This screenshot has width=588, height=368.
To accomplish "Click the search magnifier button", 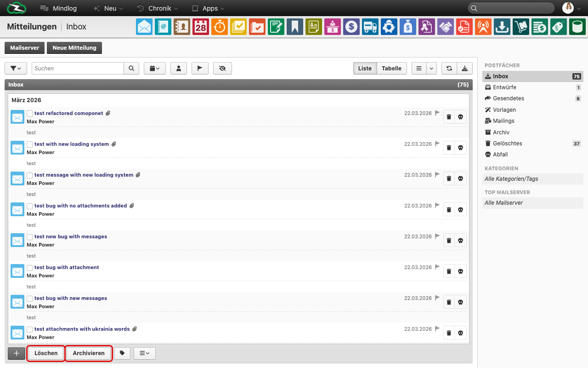I will pos(131,68).
